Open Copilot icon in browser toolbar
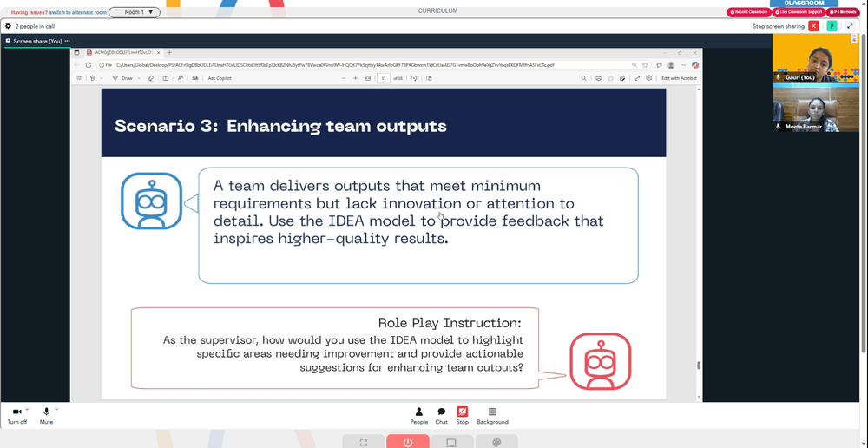868x448 pixels. point(694,65)
